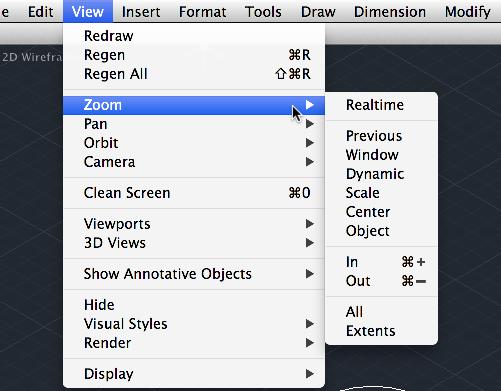Viewport: 501px width, 391px height.
Task: Select Zoom Out command
Action: (381, 281)
